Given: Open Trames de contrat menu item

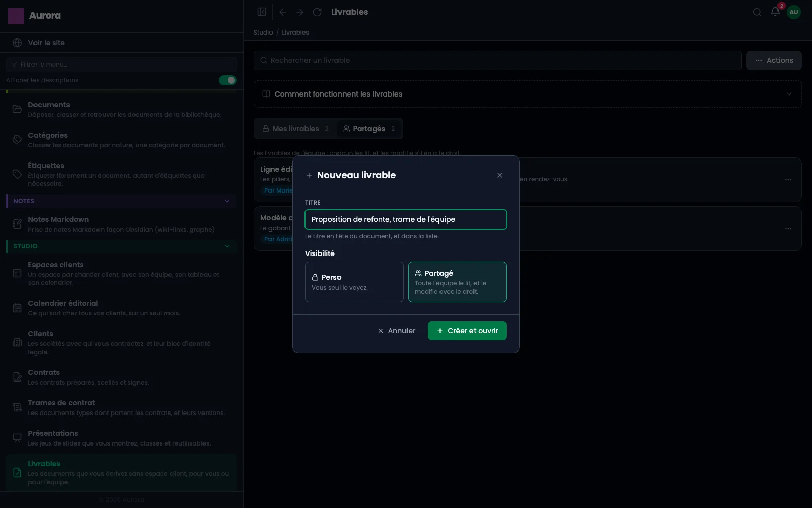Looking at the screenshot, I should (x=122, y=407).
